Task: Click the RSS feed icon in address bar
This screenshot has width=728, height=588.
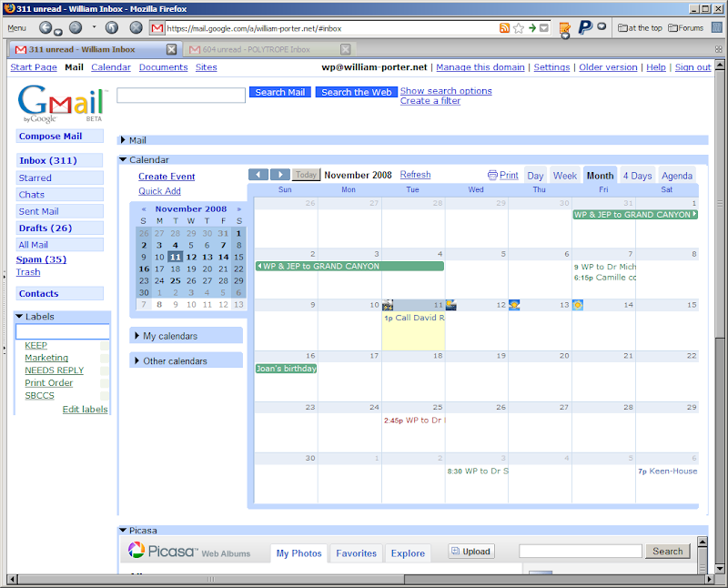Action: click(504, 28)
